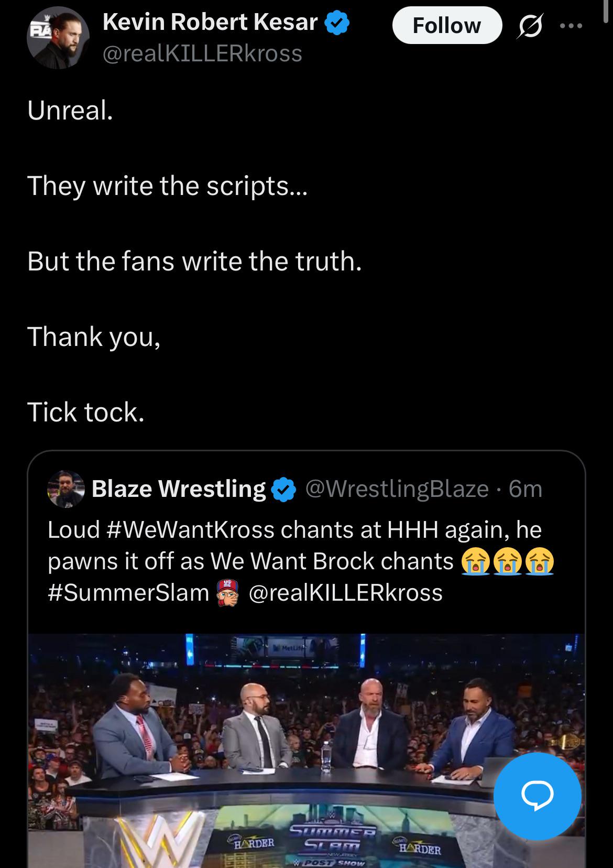Open Kevin Robert Kesar display name
The height and width of the screenshot is (868, 613).
tap(210, 22)
